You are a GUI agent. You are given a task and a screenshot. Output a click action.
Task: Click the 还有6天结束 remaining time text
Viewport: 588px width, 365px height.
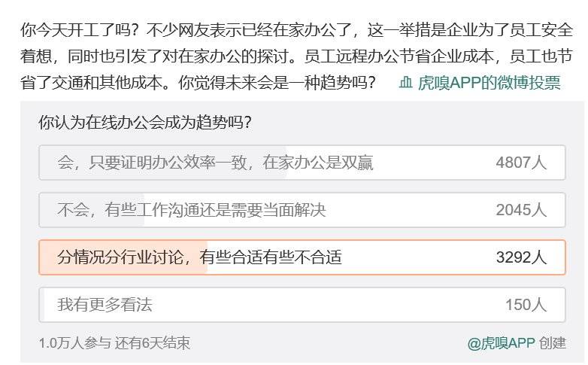(x=153, y=343)
